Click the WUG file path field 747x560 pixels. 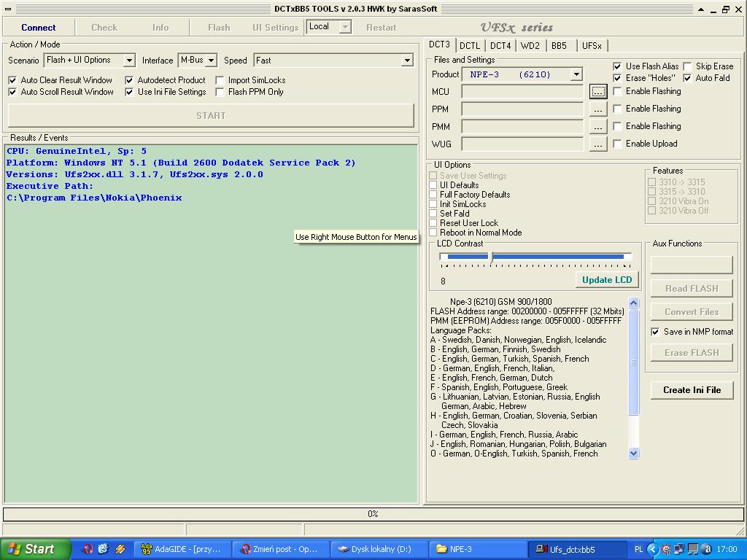tap(522, 144)
